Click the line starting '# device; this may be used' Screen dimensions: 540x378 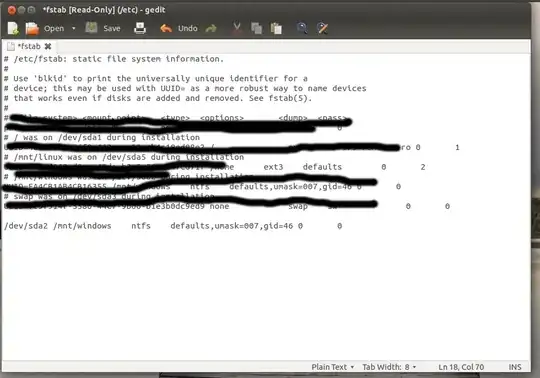(x=185, y=88)
